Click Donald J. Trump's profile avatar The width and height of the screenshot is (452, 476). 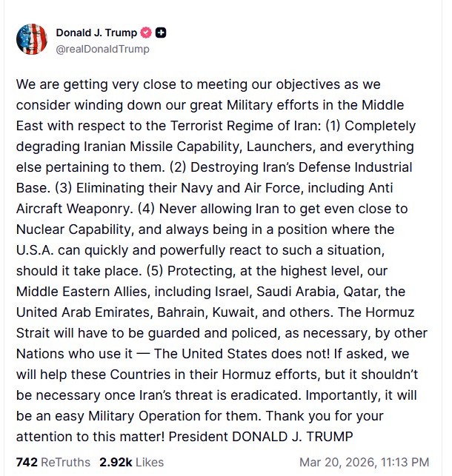pyautogui.click(x=31, y=40)
